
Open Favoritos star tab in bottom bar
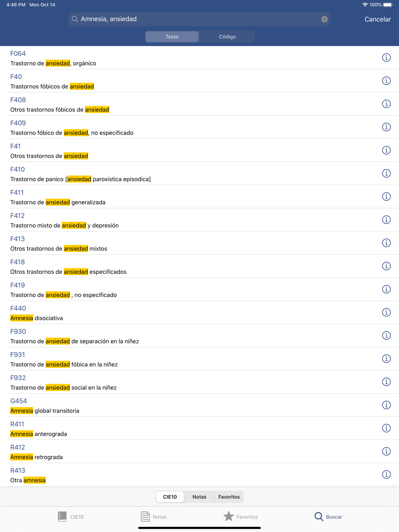click(241, 516)
